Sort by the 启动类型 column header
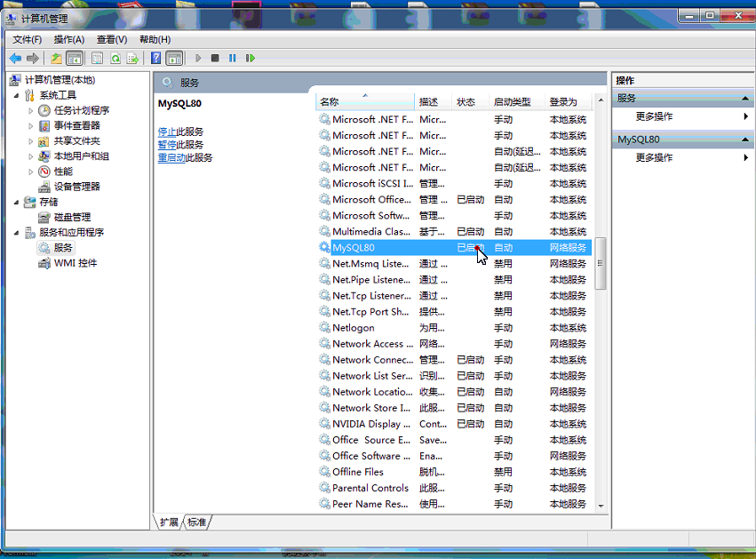This screenshot has height=559, width=756. 516,102
